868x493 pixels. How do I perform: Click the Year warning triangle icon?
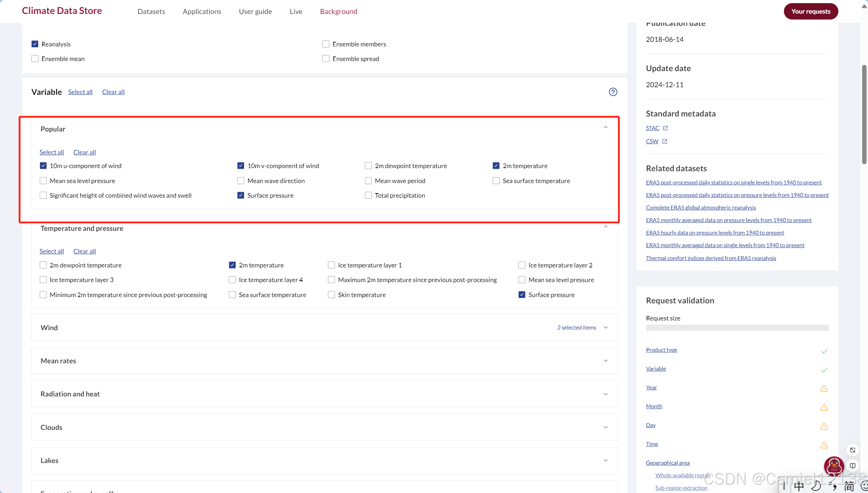[x=824, y=388]
